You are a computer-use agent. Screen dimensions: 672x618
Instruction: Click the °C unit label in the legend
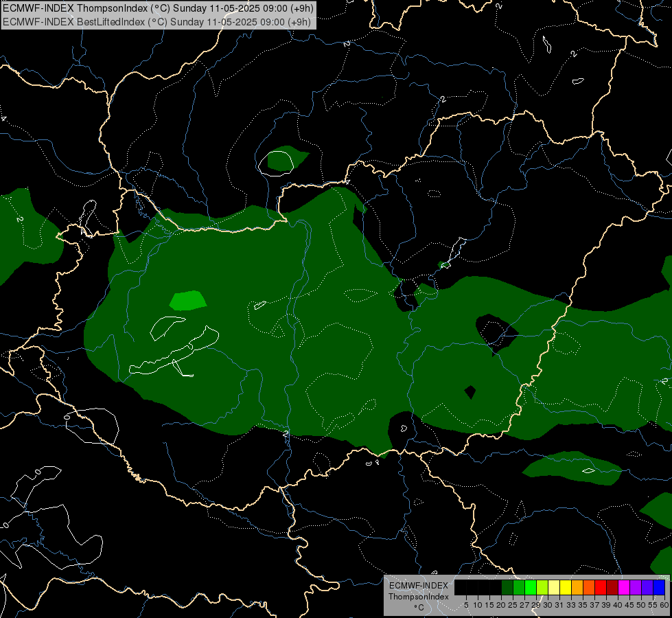tap(419, 608)
